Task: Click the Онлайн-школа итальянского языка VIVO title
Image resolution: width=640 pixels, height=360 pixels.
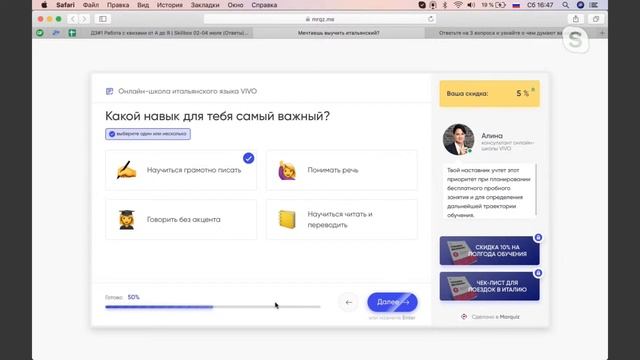Action: [x=187, y=91]
